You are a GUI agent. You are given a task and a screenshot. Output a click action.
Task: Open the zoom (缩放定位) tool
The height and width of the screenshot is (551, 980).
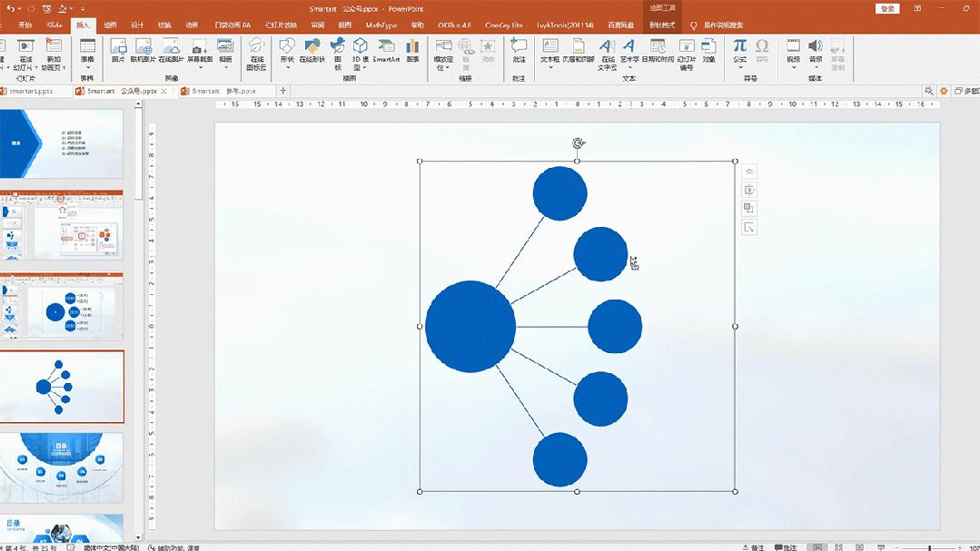(443, 54)
